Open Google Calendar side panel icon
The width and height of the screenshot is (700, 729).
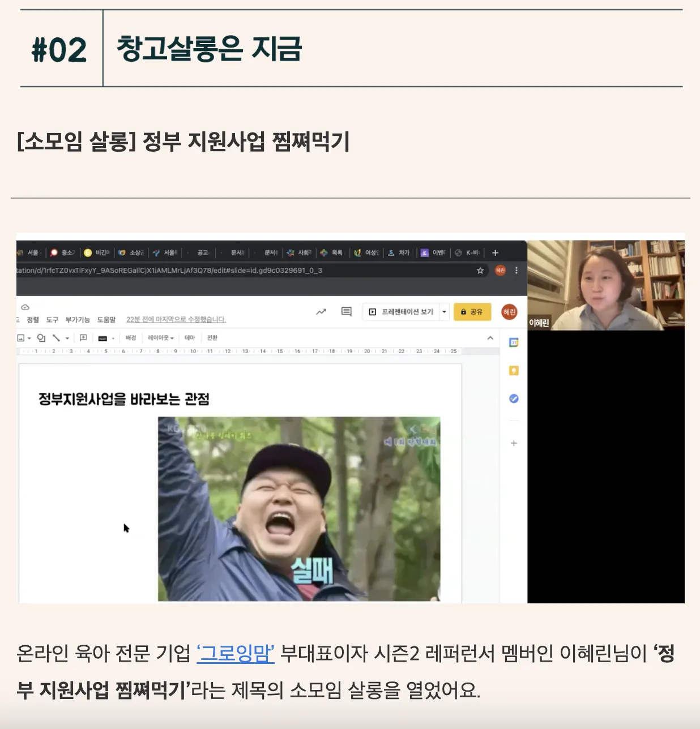tap(514, 342)
